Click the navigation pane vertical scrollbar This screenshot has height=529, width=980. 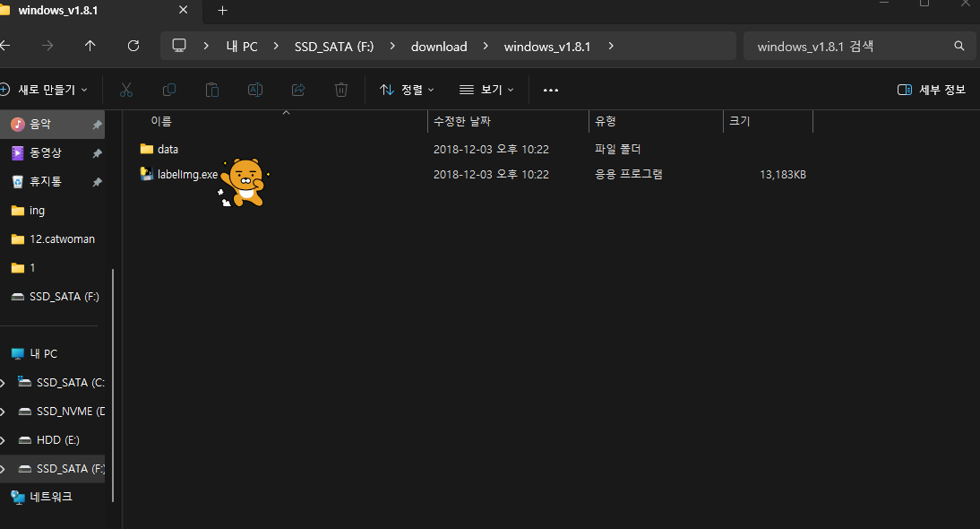tap(113, 386)
